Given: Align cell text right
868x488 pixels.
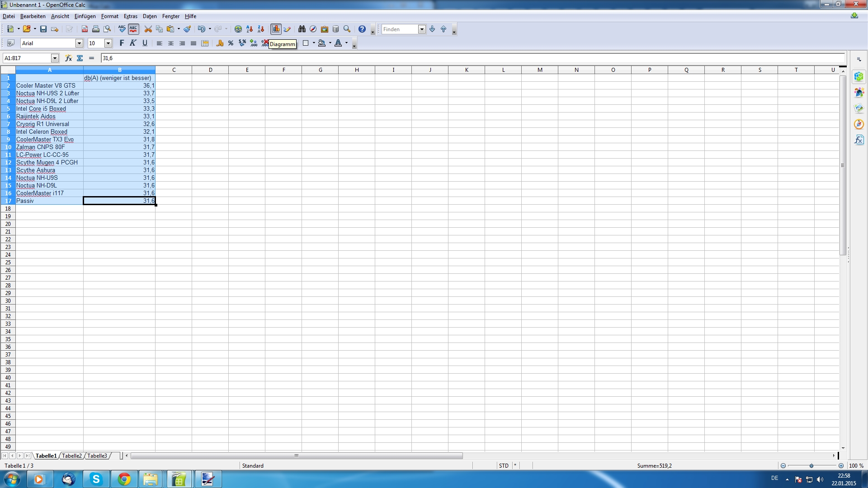Looking at the screenshot, I should tap(182, 43).
